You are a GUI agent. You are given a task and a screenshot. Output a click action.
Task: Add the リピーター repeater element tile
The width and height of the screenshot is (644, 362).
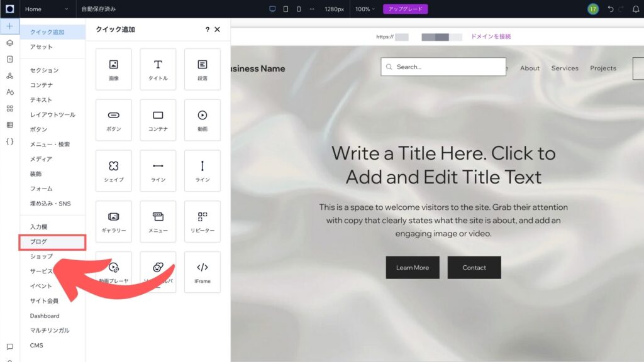[x=203, y=222]
